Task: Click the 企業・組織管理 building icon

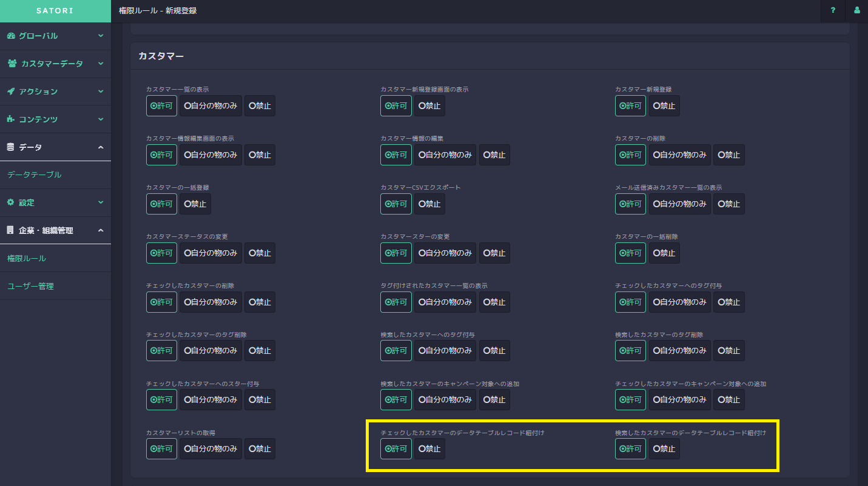Action: (10, 230)
